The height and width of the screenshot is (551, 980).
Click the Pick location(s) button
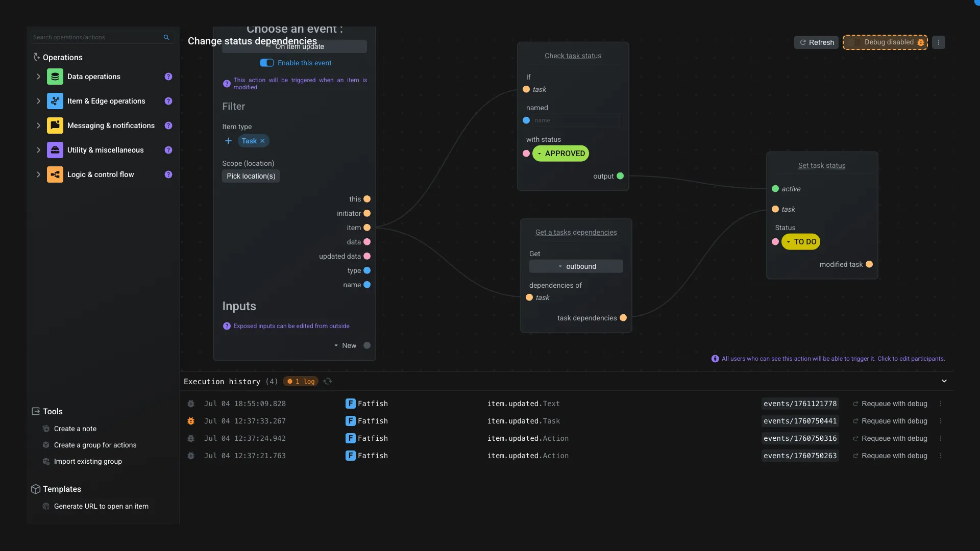(251, 176)
